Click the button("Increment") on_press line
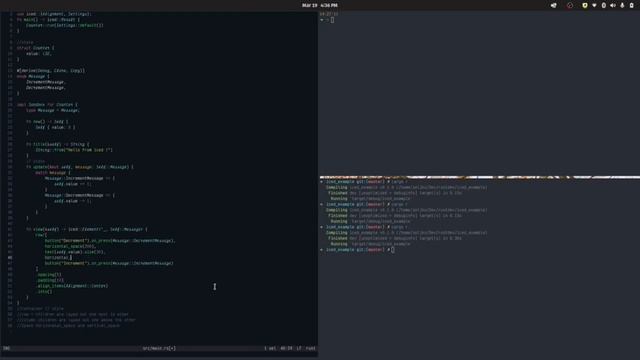Image resolution: width=640 pixels, height=360 pixels. (x=109, y=263)
